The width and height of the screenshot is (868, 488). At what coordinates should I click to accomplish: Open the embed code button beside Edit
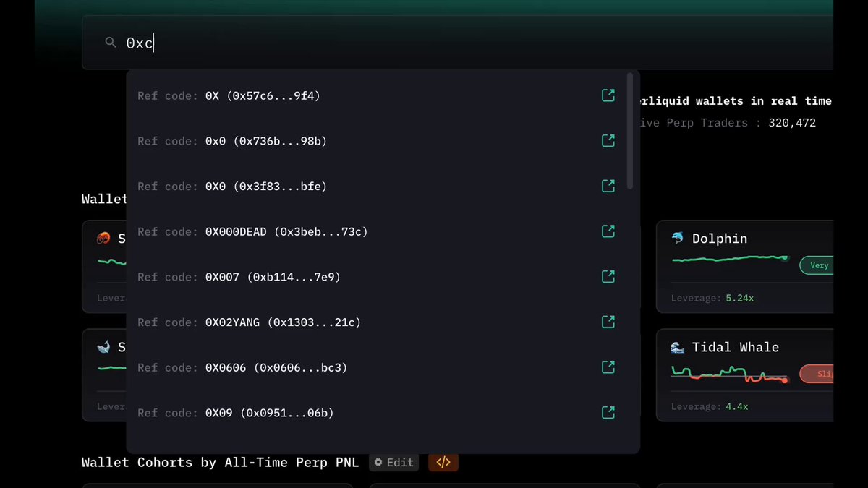tap(443, 462)
